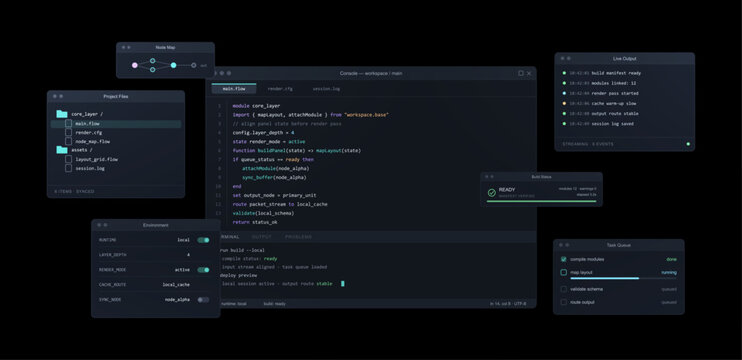
Task: Check the validate schema checkbox
Action: tap(564, 289)
